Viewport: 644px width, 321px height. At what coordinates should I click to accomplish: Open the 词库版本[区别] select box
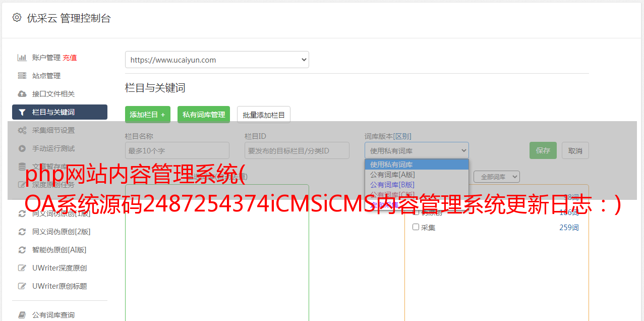point(417,150)
